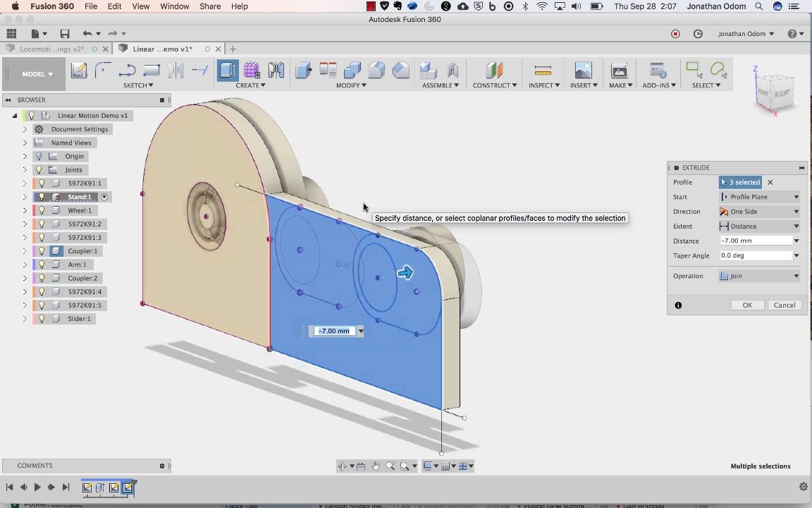This screenshot has width=812, height=508.
Task: Click the red record icon
Action: 675,34
